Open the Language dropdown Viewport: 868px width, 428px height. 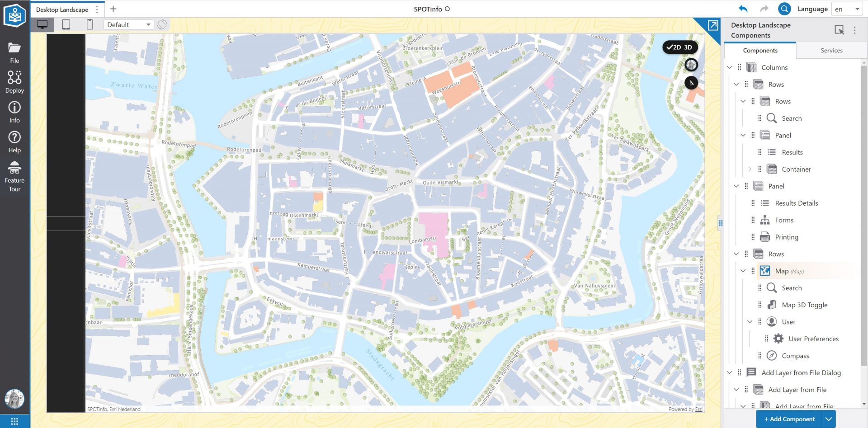[847, 9]
